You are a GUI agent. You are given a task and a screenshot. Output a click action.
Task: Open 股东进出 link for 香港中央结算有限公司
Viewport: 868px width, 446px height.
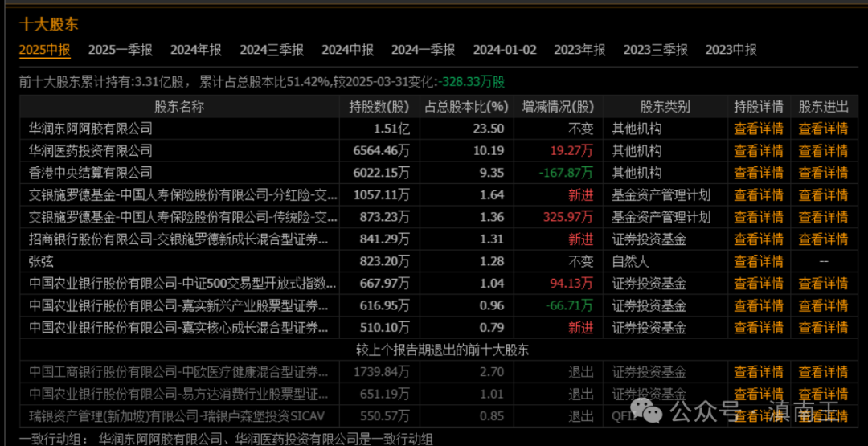(823, 173)
